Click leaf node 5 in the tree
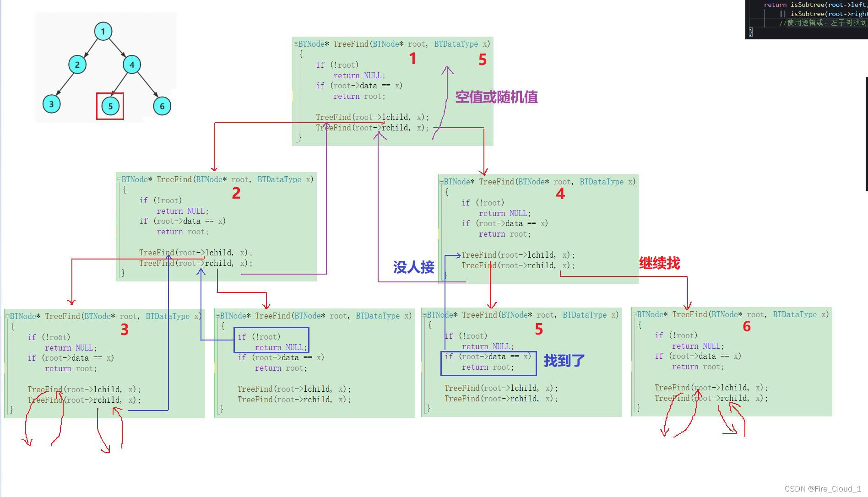The height and width of the screenshot is (497, 868). 110,106
